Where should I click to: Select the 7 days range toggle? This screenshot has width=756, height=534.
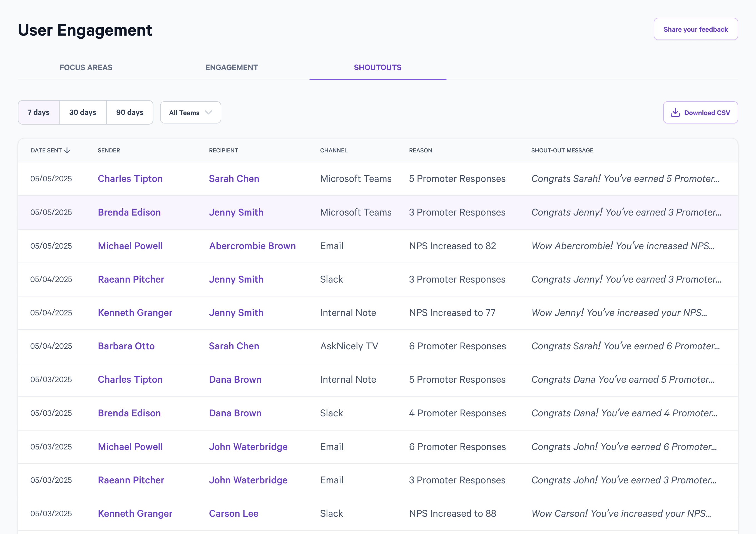pyautogui.click(x=39, y=112)
